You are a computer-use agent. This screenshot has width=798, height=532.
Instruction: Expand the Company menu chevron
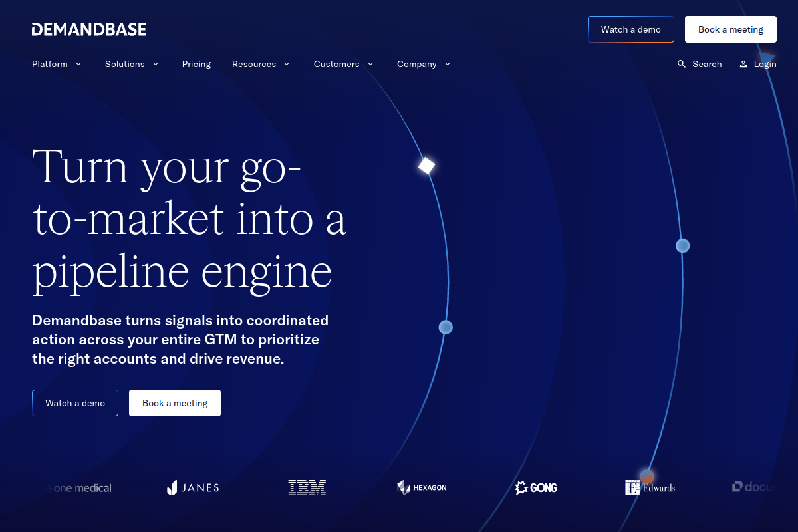click(448, 64)
